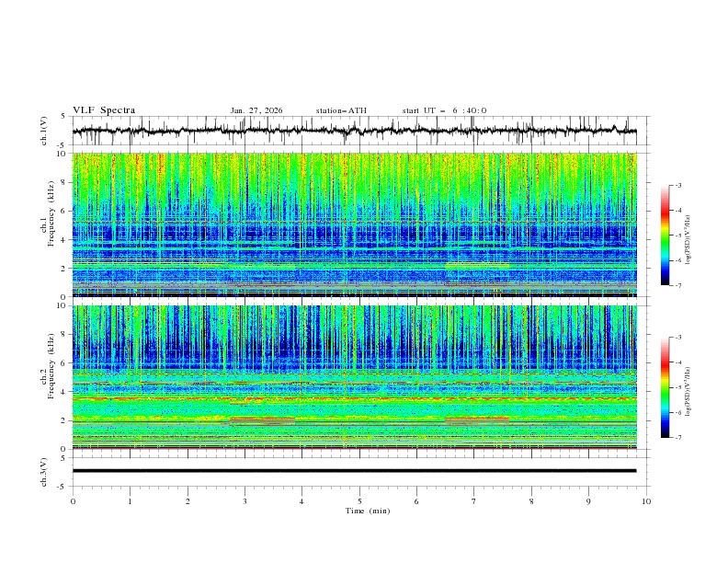Image resolution: width=728 pixels, height=563 pixels.
Task: Click the ch.1 voltage waveform trace
Action: click(x=354, y=131)
